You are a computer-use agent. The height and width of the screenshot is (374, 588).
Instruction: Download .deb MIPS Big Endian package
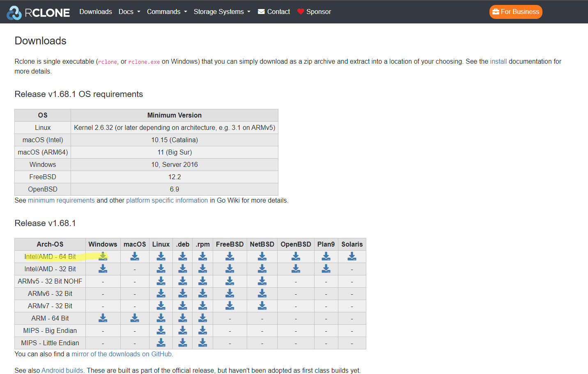click(x=183, y=330)
